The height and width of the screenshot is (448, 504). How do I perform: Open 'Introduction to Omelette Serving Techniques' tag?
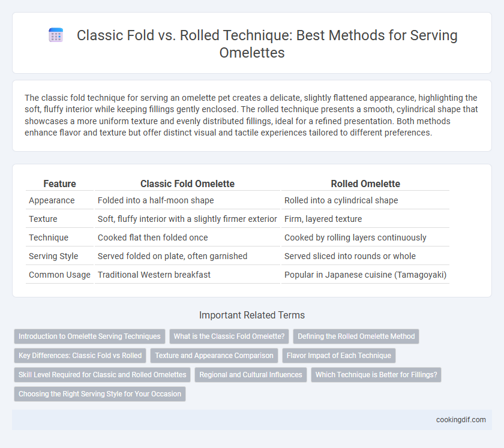tap(89, 336)
